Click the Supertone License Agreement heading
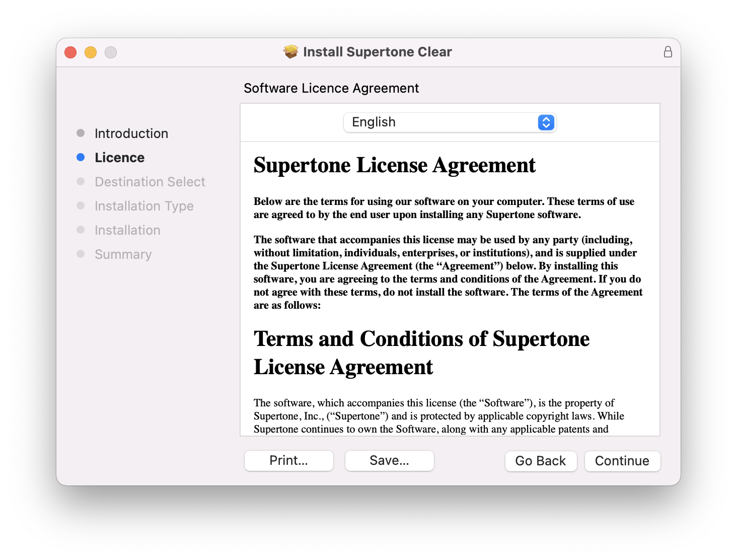 [395, 165]
